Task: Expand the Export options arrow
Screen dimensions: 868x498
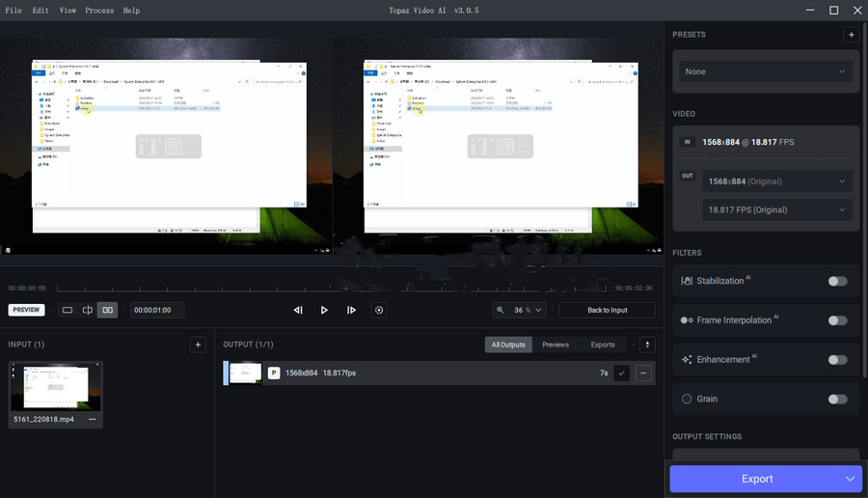Action: coord(850,479)
